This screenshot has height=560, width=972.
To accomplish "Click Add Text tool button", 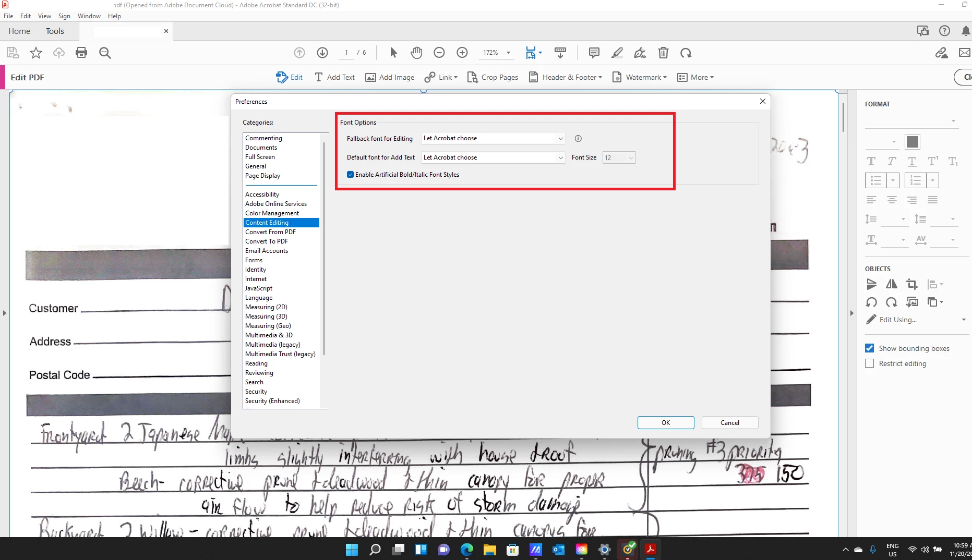I will click(x=334, y=78).
